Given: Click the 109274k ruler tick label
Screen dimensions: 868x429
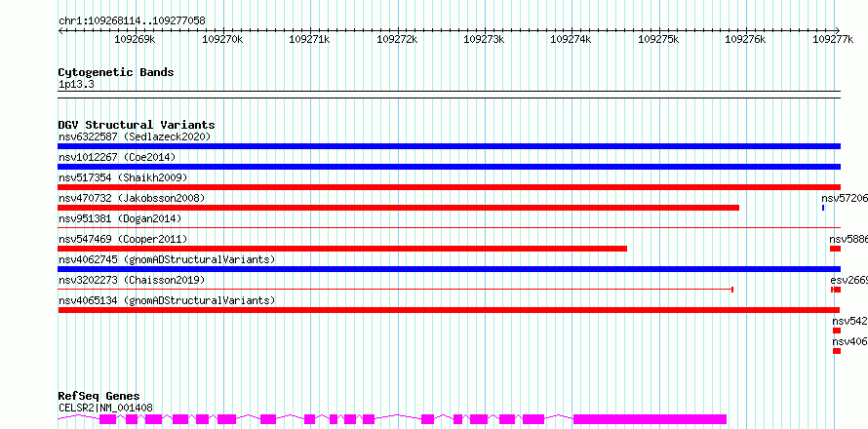Looking at the screenshot, I should 572,39.
